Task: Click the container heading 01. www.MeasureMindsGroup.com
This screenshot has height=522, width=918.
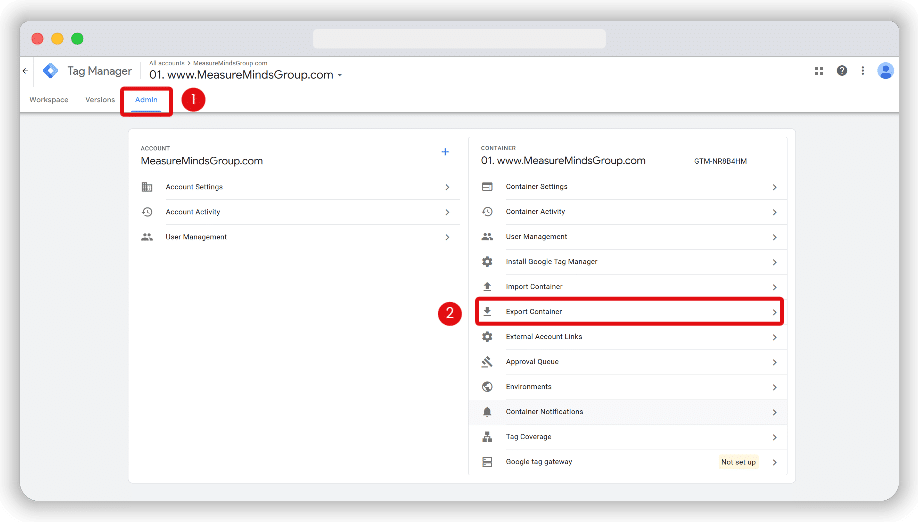Action: click(563, 161)
